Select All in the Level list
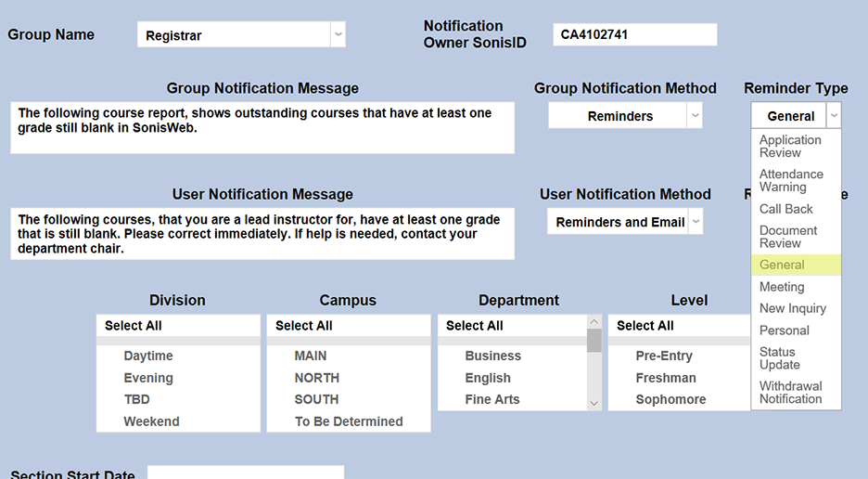The image size is (868, 479). coord(679,326)
